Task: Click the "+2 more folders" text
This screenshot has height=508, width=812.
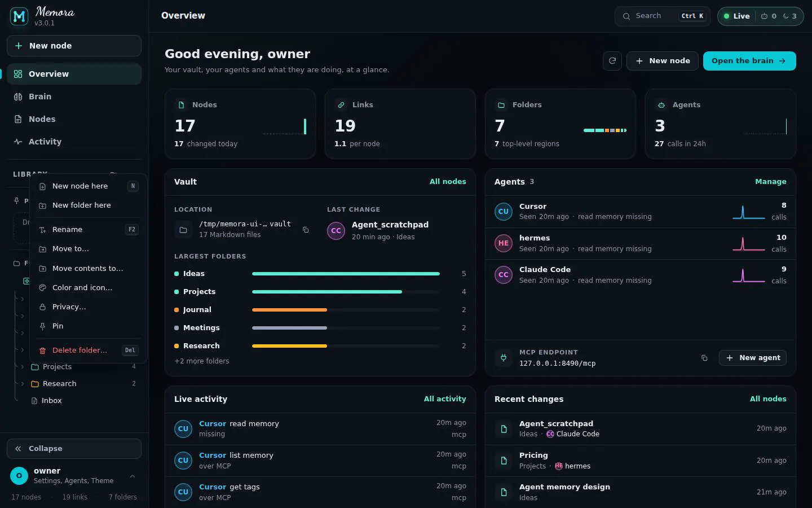Action: [x=202, y=361]
